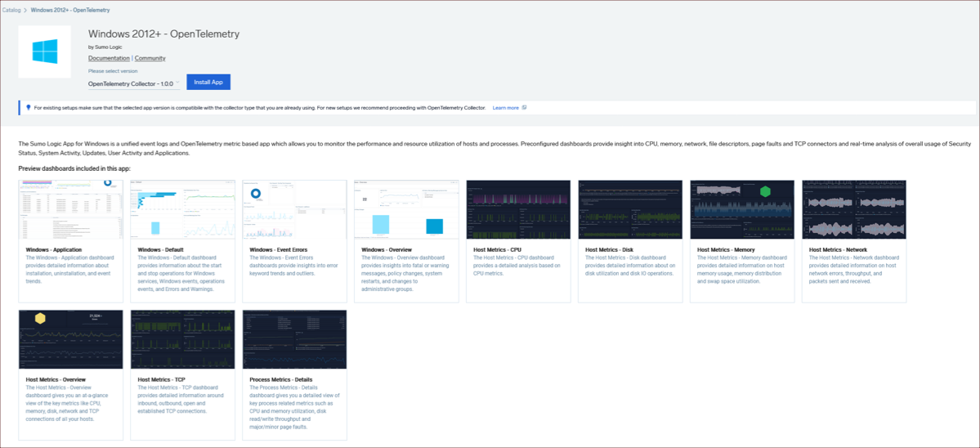980x448 pixels.
Task: Select the Windows 2012+ - OpenTelemetry breadcrumb
Action: (x=70, y=10)
